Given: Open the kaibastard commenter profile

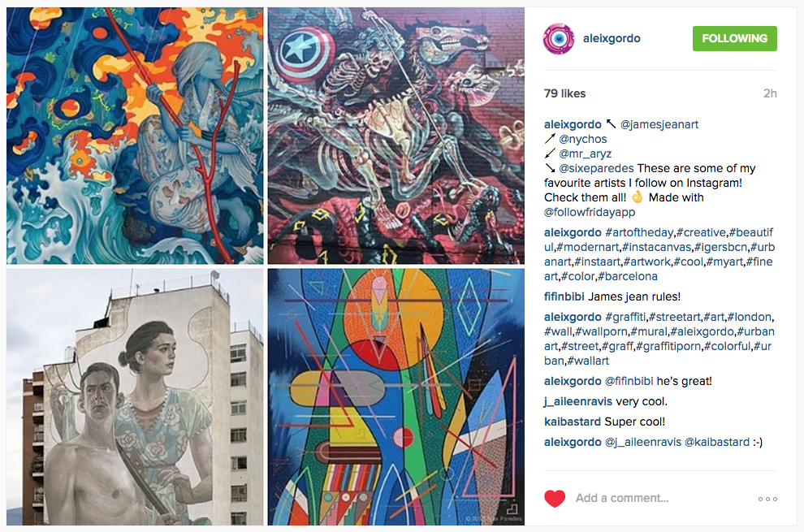Looking at the screenshot, I should [573, 422].
